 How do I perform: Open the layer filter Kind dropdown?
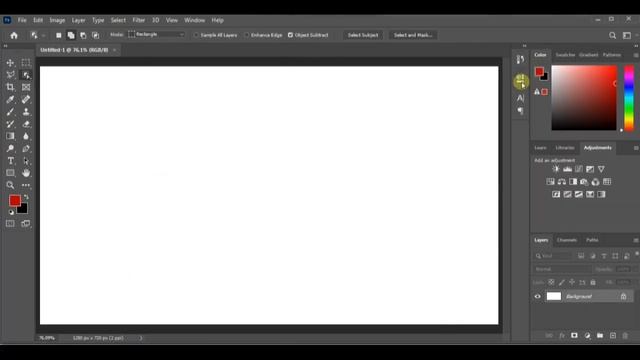[x=553, y=256]
